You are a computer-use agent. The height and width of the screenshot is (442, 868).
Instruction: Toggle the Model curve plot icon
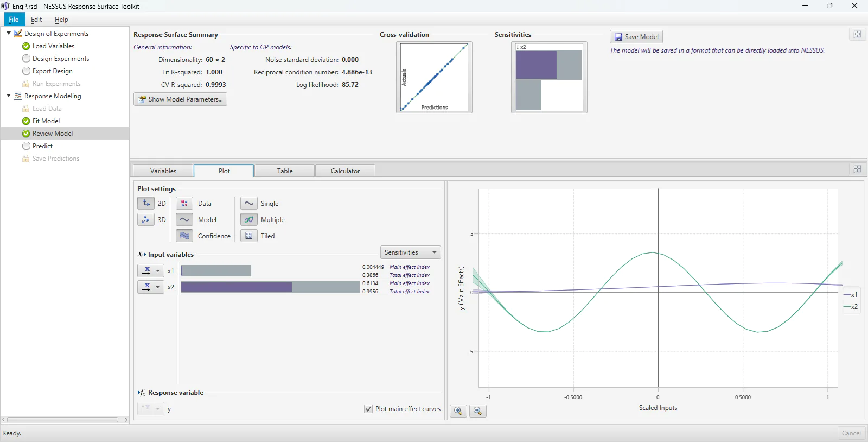[x=184, y=219]
